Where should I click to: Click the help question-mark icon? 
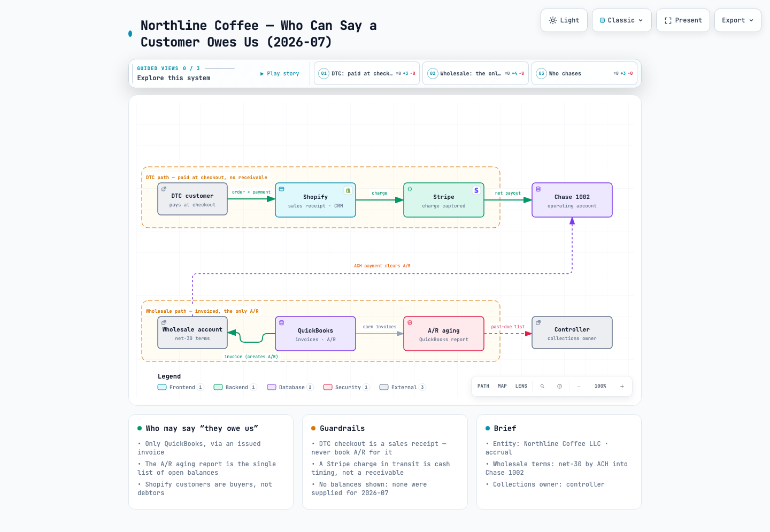pyautogui.click(x=559, y=386)
